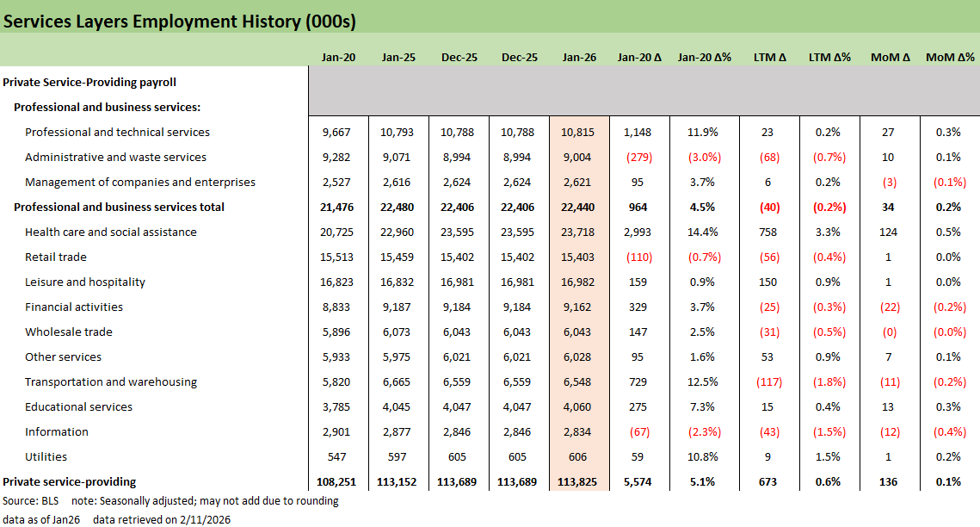Viewport: 980px width, 527px height.
Task: Click the 'Professional and technical services' row label
Action: 118,132
